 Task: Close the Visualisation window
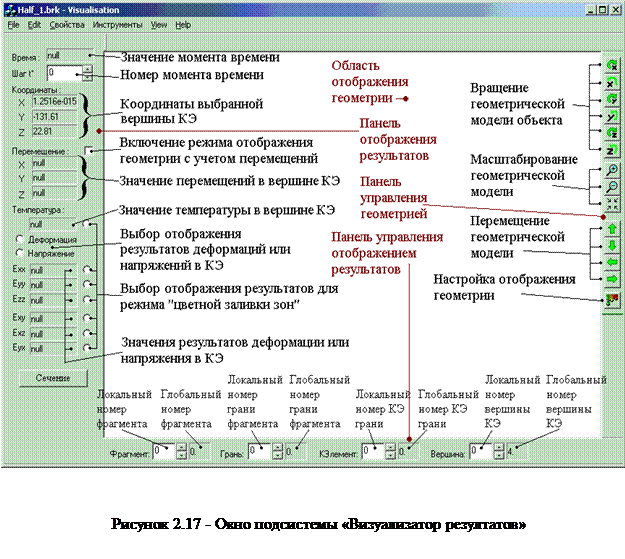(615, 10)
